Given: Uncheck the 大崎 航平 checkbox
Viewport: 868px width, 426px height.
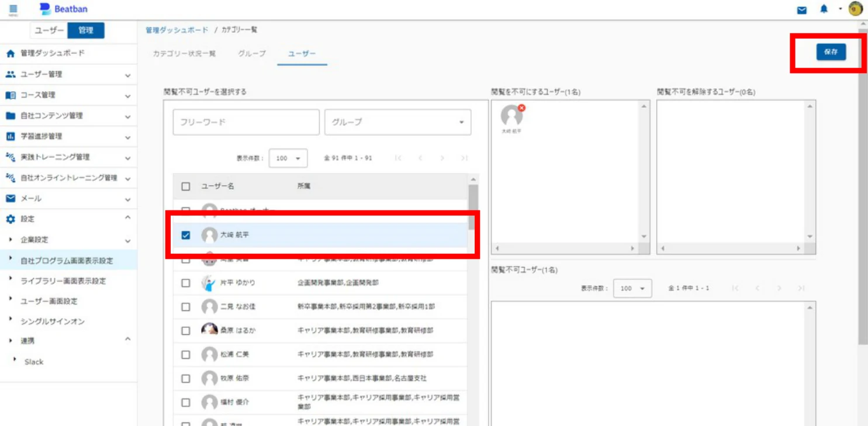Looking at the screenshot, I should [186, 235].
